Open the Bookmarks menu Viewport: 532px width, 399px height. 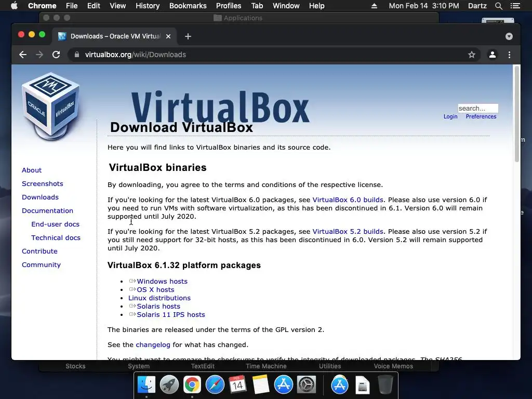188,6
